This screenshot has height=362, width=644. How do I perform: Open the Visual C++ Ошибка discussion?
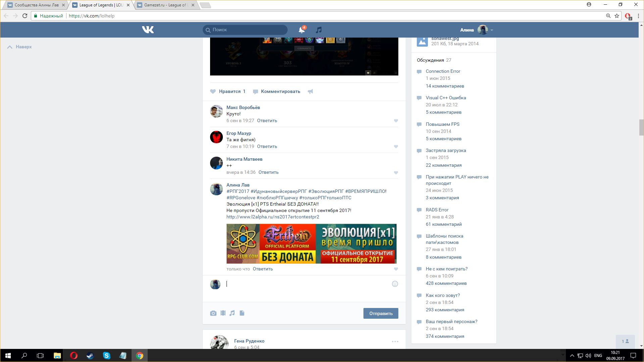[446, 98]
